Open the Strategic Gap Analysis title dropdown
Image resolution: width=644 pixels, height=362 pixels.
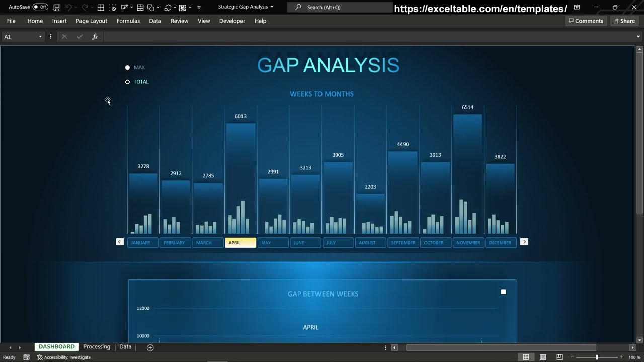coord(272,7)
